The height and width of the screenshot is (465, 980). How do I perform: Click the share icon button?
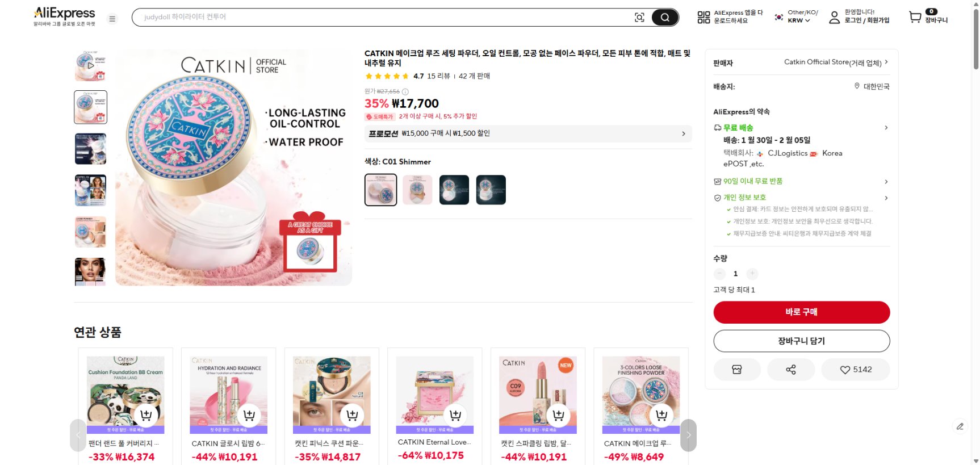pyautogui.click(x=790, y=370)
